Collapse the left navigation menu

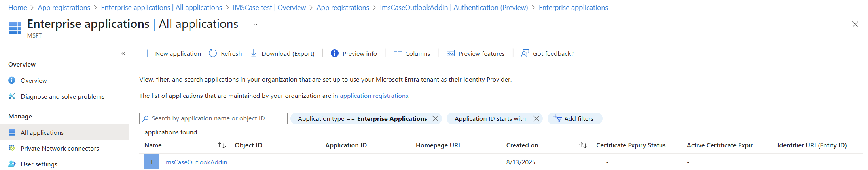(x=123, y=53)
